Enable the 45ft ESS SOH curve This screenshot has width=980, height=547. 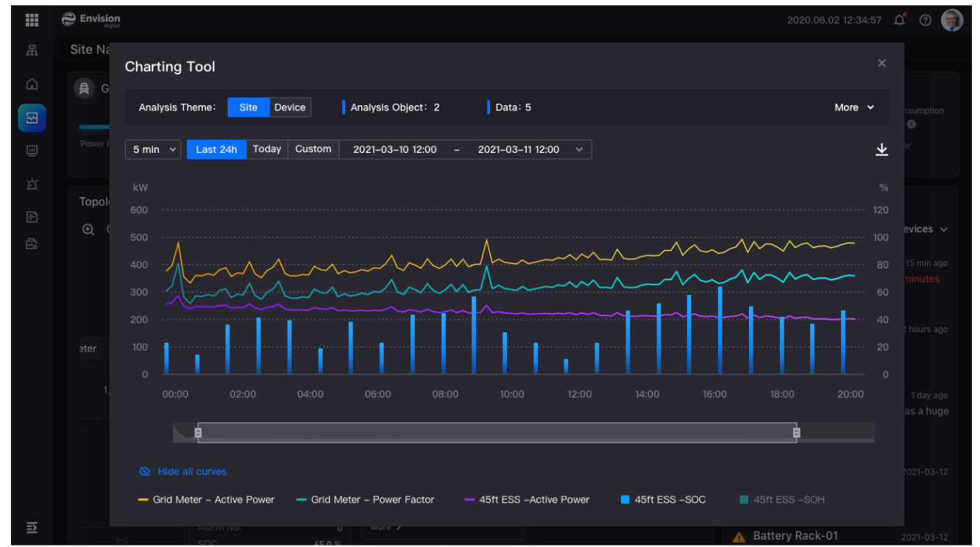click(x=782, y=499)
